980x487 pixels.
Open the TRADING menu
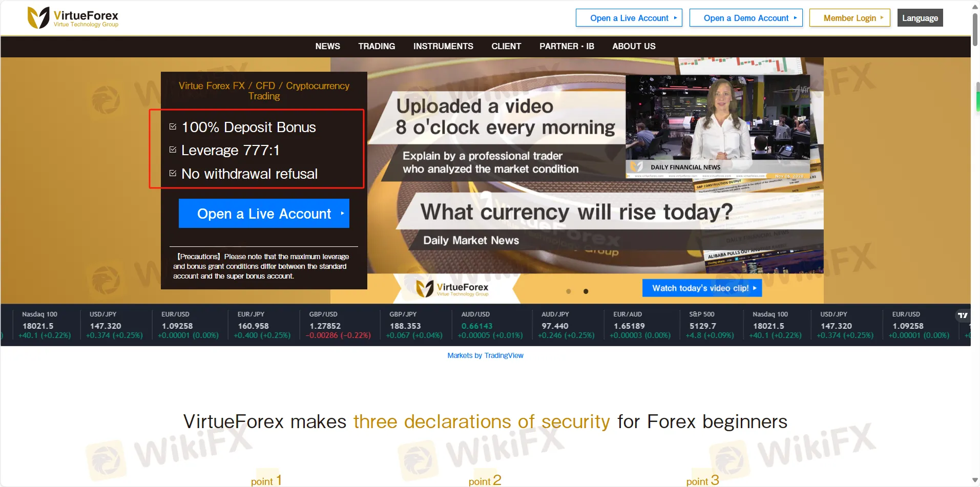tap(377, 46)
